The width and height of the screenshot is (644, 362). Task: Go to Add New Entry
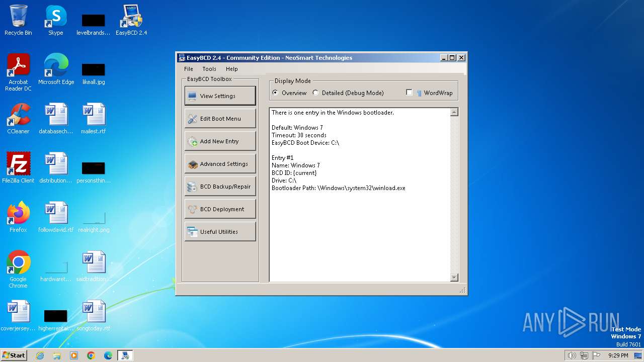220,141
